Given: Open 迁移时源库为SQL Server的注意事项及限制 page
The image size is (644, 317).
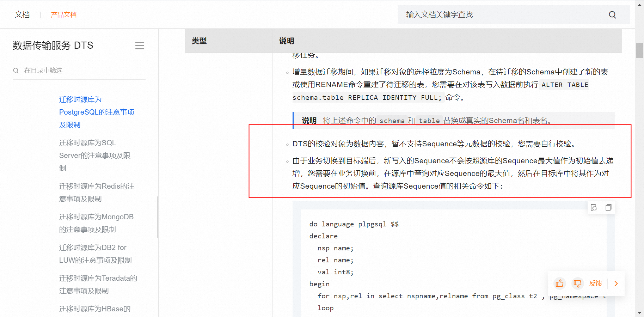Looking at the screenshot, I should click(x=95, y=156).
